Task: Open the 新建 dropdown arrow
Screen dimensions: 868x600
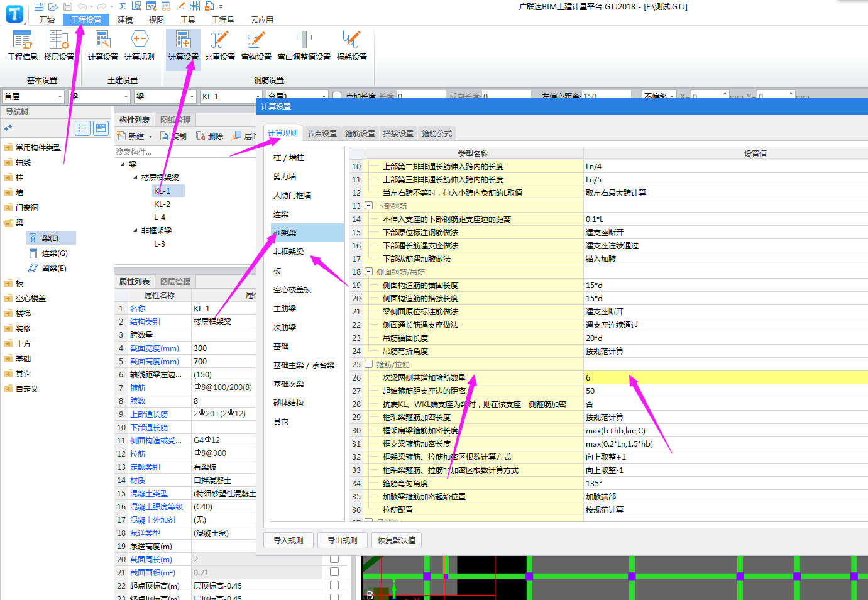Action: 150,136
